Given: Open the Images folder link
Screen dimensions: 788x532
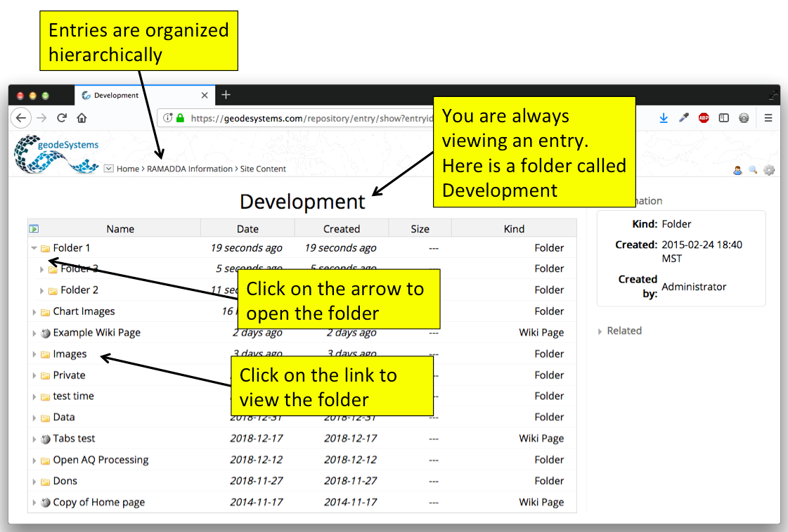Looking at the screenshot, I should (x=70, y=354).
